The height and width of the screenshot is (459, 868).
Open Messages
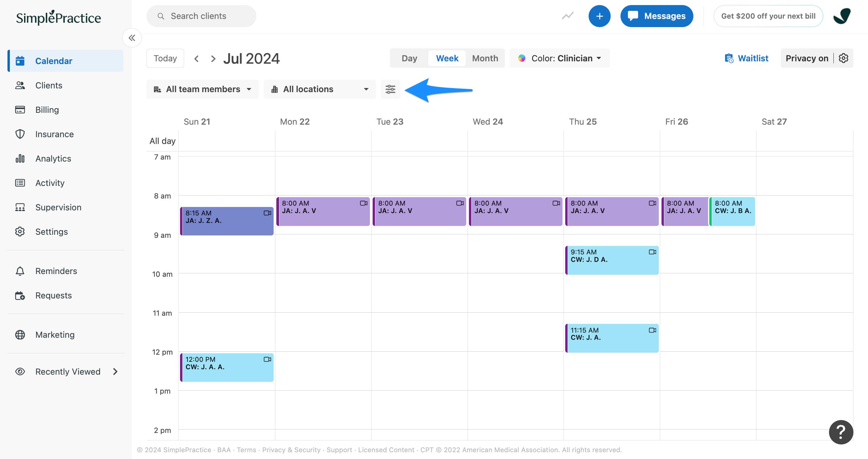(657, 16)
